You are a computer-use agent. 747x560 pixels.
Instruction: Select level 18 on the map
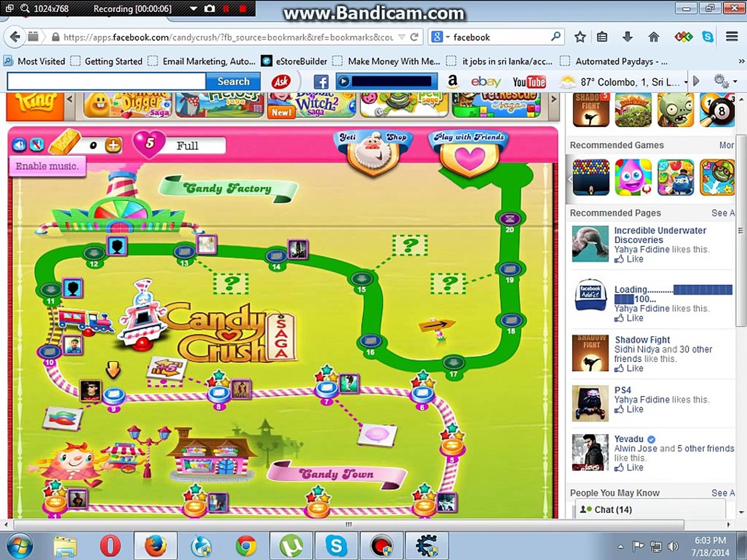tap(511, 320)
